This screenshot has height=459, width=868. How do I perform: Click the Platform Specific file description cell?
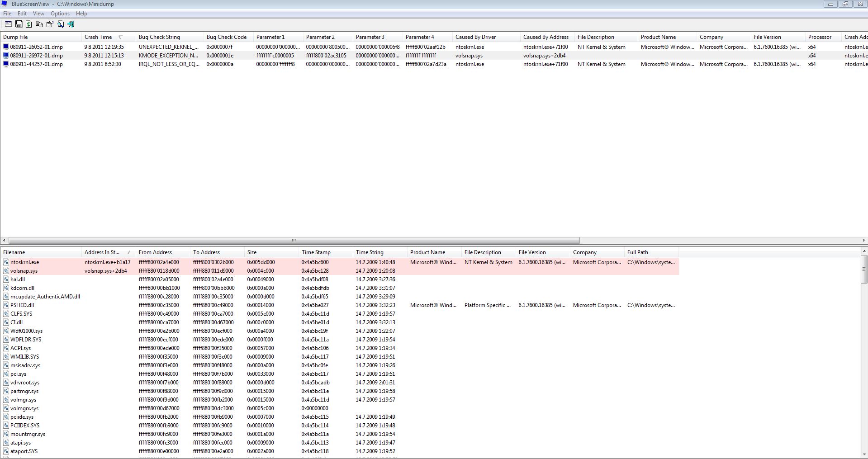click(x=488, y=305)
